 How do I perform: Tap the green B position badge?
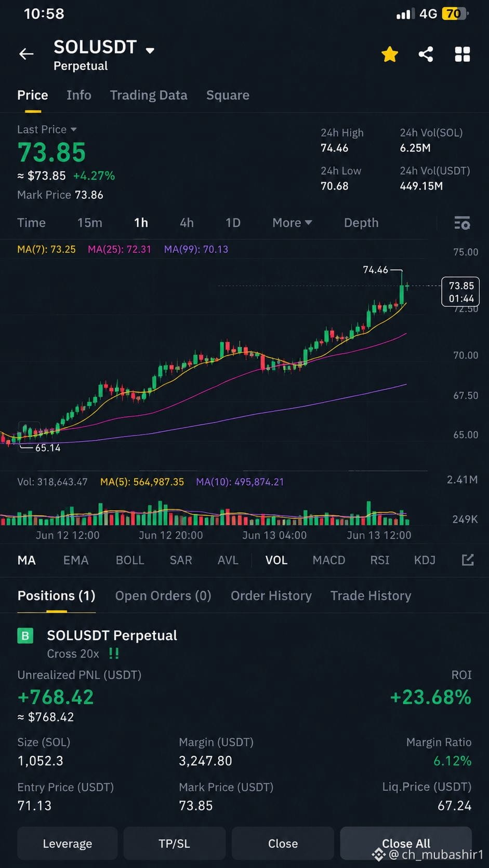[25, 635]
